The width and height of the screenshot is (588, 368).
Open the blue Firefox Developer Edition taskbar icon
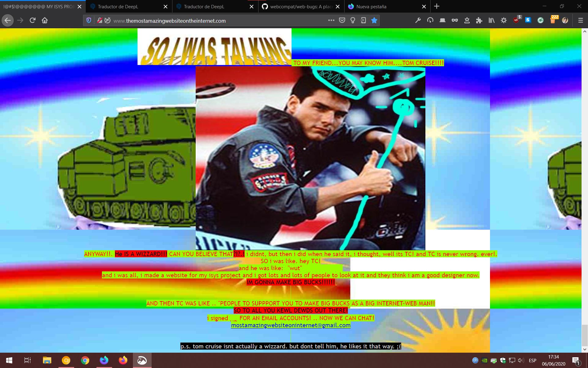click(104, 360)
